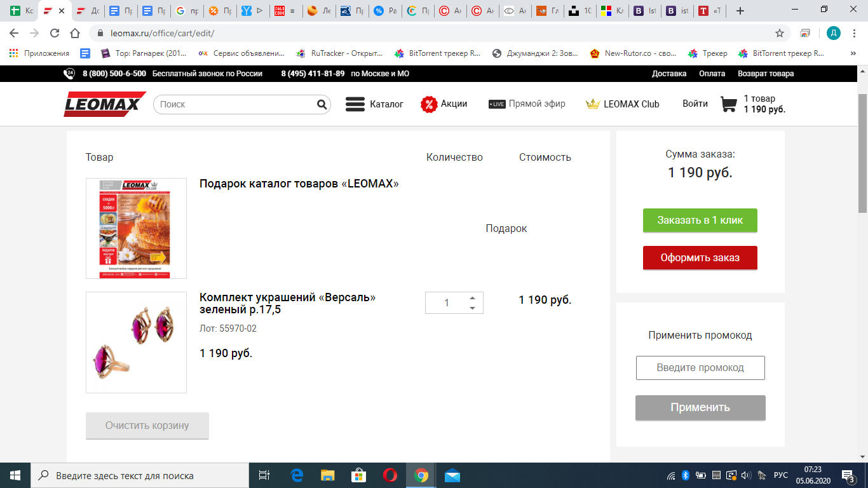Click the Войти login link
Screen dimensions: 868x488
coord(695,104)
